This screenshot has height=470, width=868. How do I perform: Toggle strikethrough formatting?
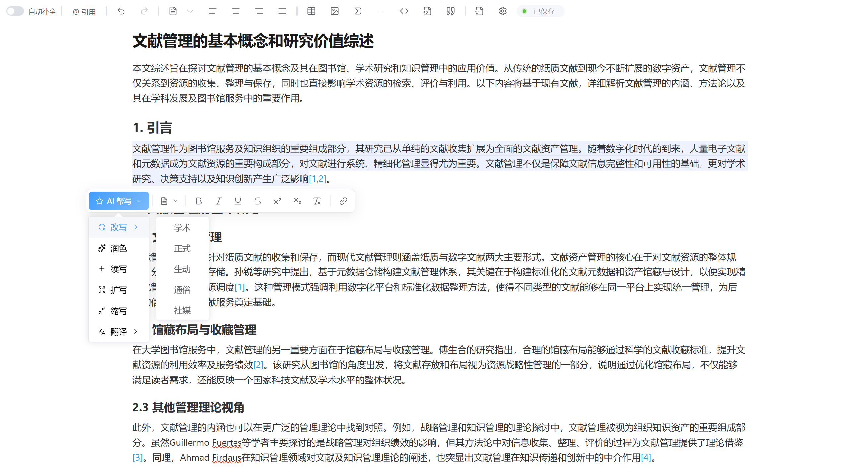tap(258, 201)
